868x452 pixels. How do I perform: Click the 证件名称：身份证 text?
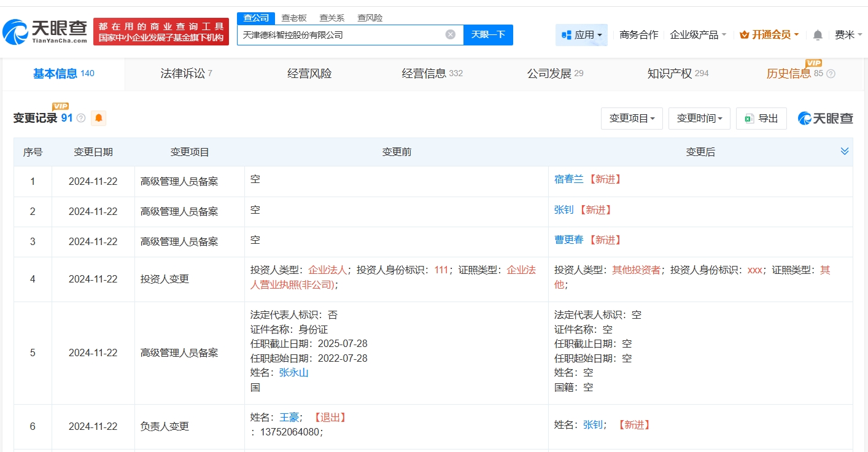[x=289, y=330]
